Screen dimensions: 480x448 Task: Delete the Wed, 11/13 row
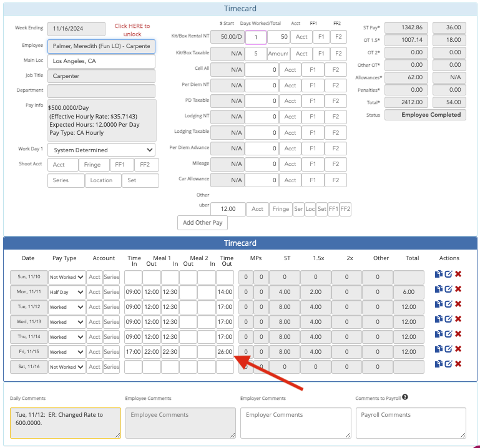pyautogui.click(x=458, y=319)
